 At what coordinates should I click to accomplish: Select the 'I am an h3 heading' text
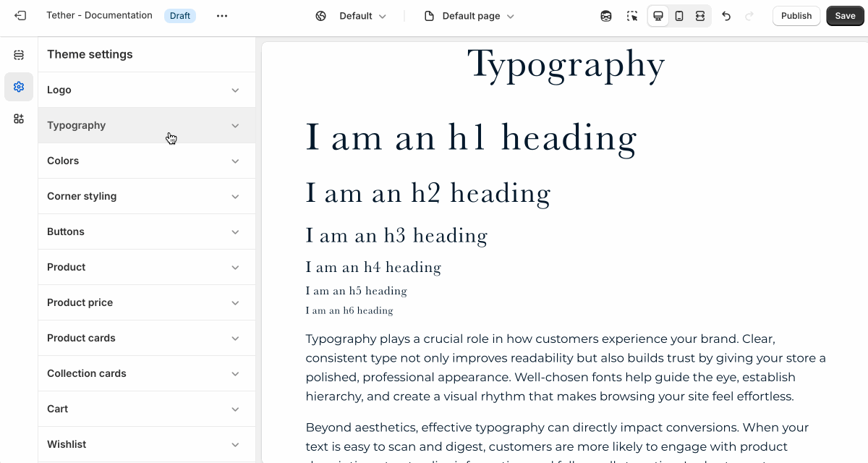[396, 235]
